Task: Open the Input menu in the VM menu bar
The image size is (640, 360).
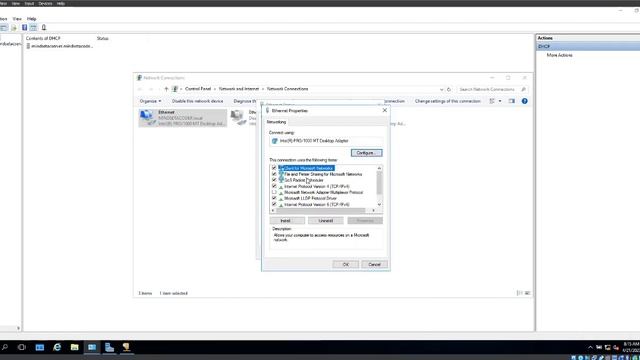Action: coord(29,3)
